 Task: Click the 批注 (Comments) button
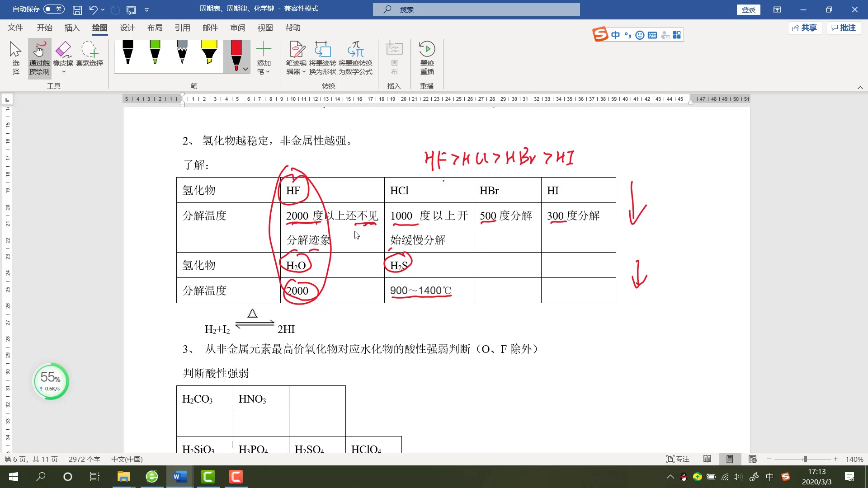[844, 28]
